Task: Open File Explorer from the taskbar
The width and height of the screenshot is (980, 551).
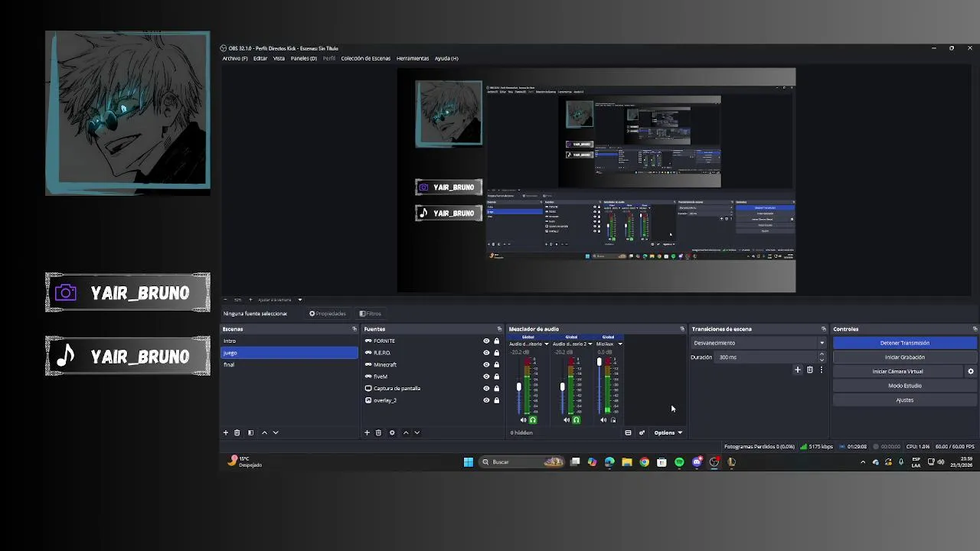Action: click(626, 462)
